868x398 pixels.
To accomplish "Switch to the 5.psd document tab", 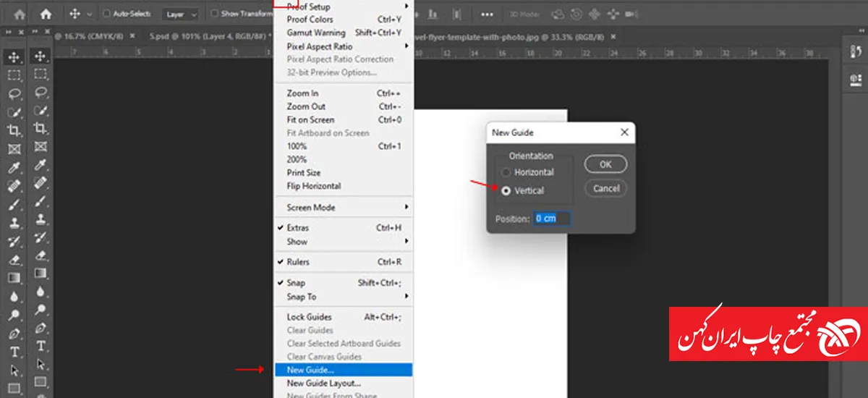I will (208, 35).
